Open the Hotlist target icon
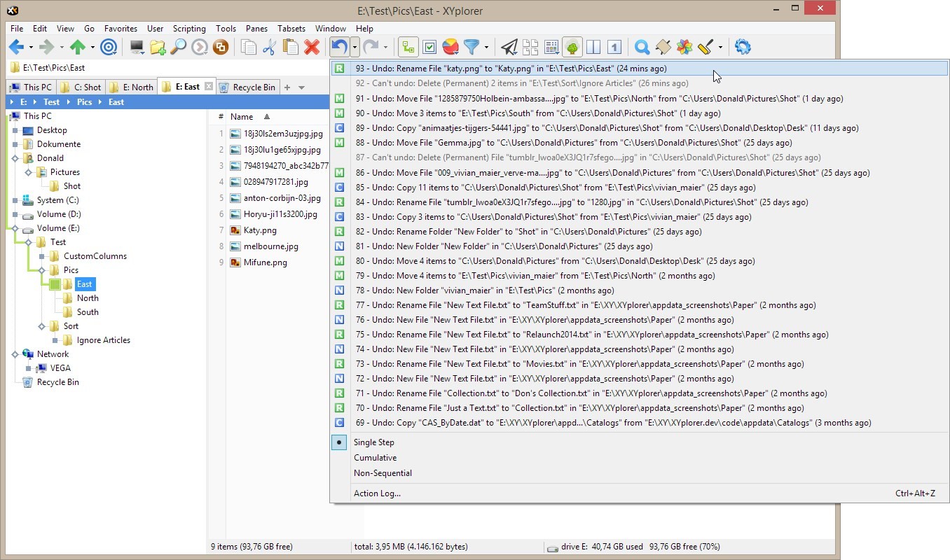 [x=109, y=47]
